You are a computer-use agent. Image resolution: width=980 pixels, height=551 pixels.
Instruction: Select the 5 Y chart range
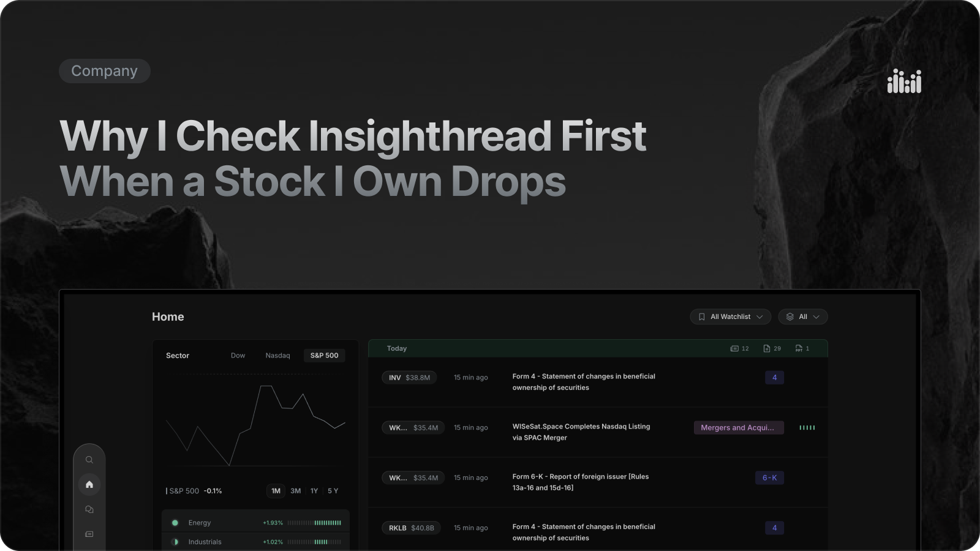tap(333, 491)
